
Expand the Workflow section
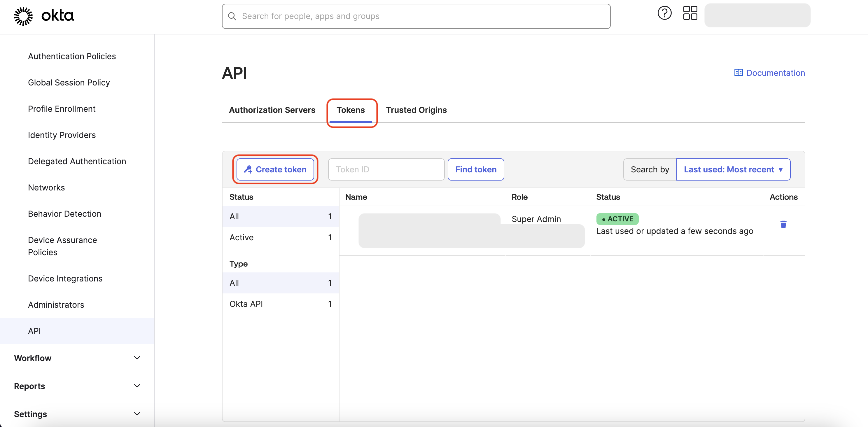pos(77,358)
